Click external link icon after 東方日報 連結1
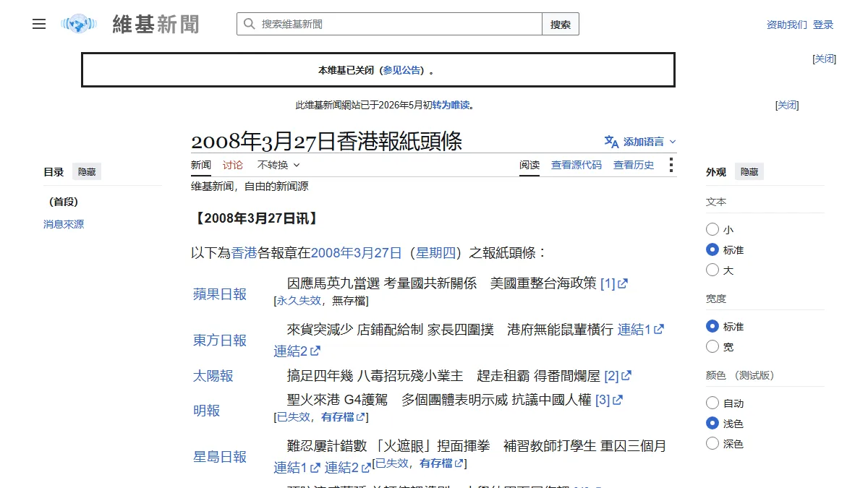 pyautogui.click(x=659, y=330)
